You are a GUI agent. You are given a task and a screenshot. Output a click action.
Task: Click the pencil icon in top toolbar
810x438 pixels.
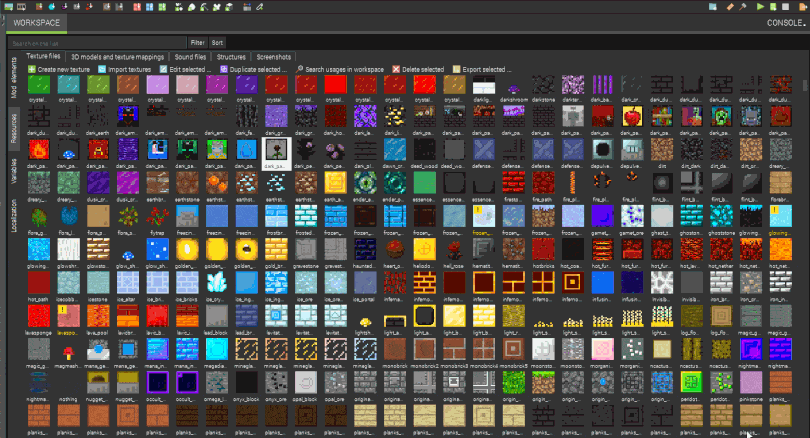pyautogui.click(x=259, y=7)
